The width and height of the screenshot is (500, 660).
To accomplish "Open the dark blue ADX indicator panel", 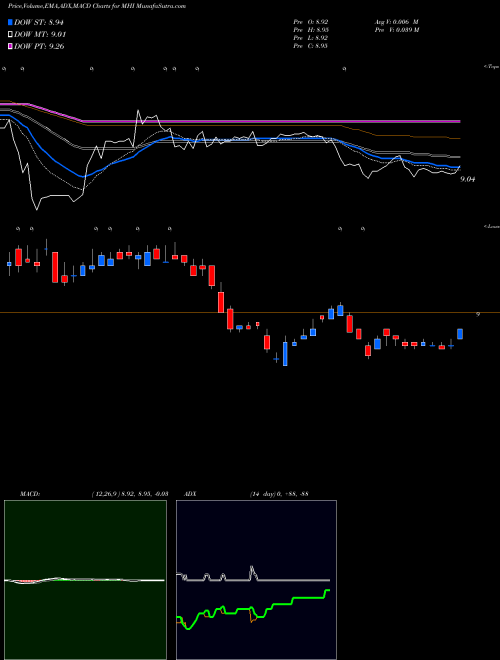I will [x=256, y=580].
